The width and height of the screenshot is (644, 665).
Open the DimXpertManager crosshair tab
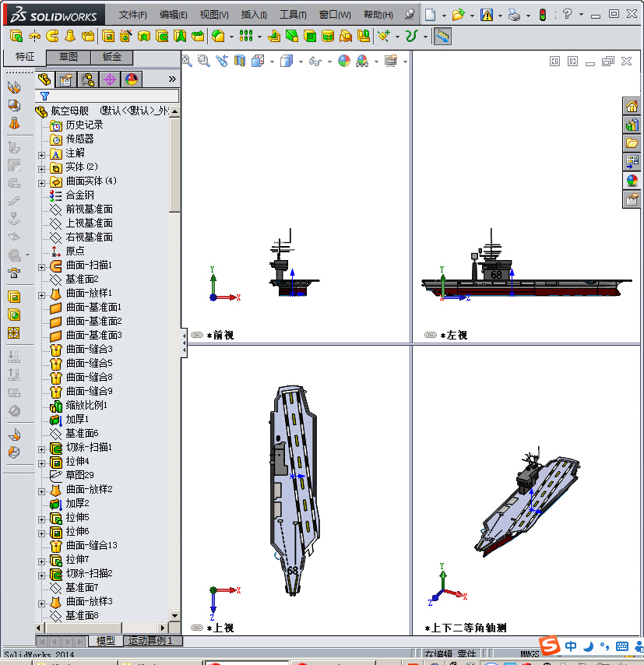point(110,79)
